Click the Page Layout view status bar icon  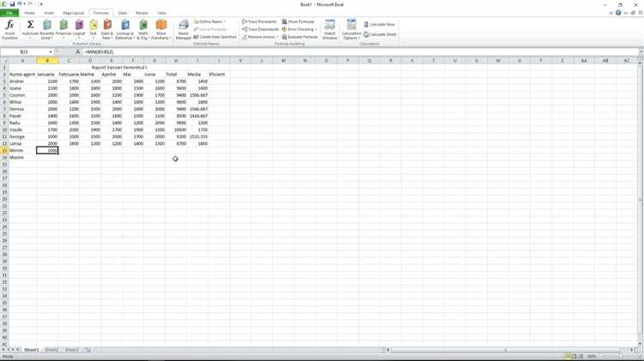[574, 356]
